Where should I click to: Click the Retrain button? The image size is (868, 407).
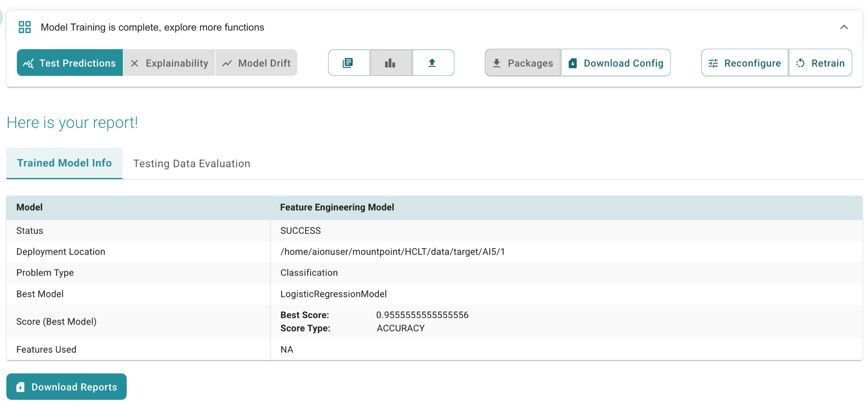coord(820,63)
